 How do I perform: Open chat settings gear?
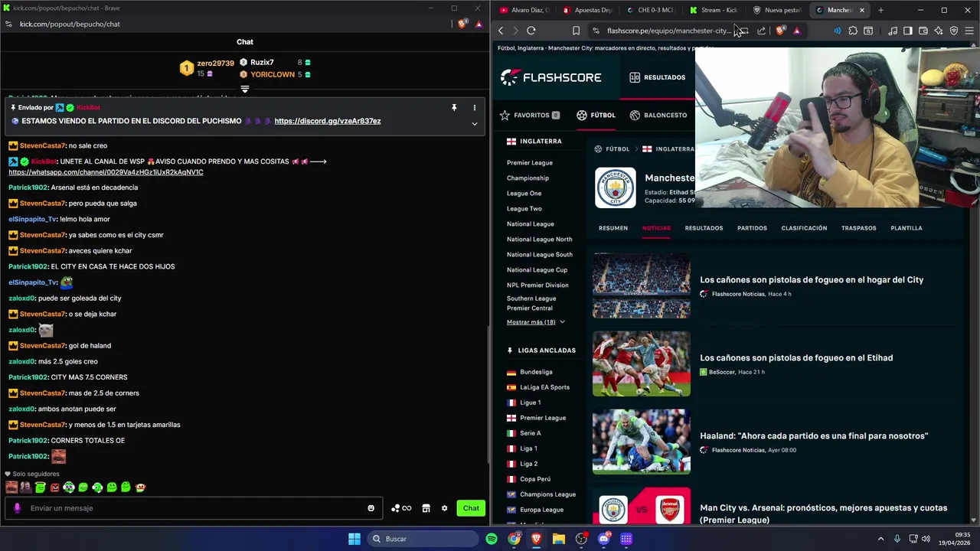coord(444,508)
